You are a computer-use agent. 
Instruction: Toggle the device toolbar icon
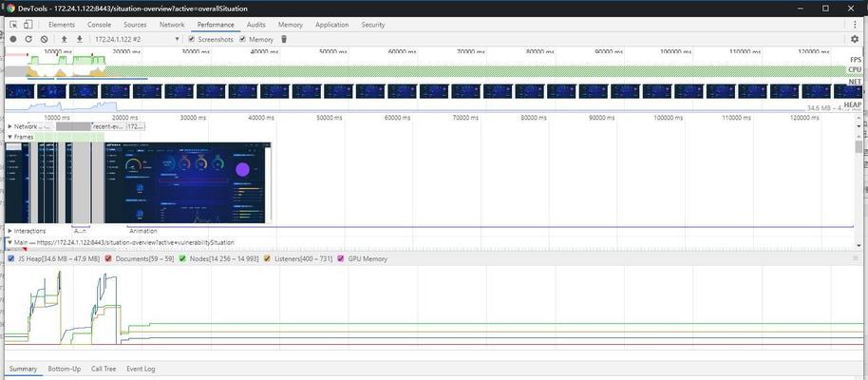28,25
